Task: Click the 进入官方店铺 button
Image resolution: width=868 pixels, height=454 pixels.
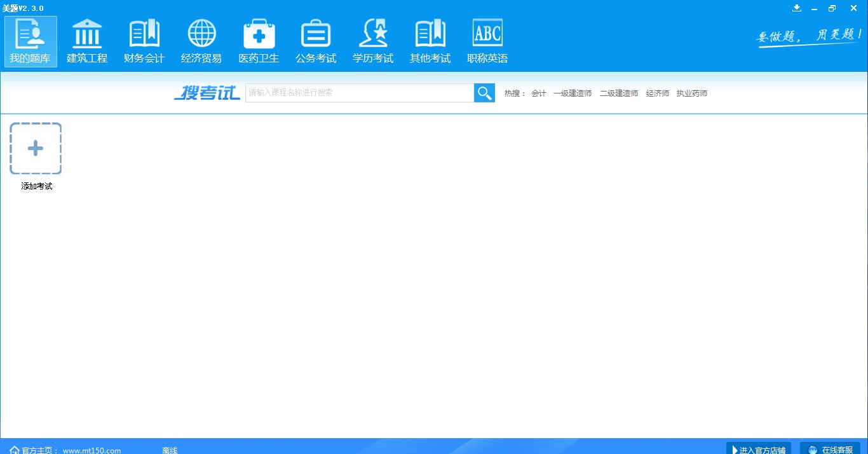Action: (x=759, y=448)
